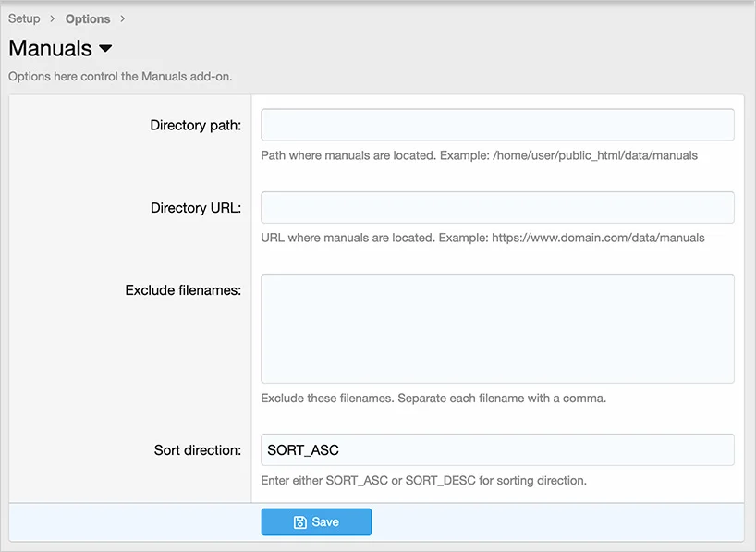The width and height of the screenshot is (756, 552).
Task: Go to the Setup breadcrumb link
Action: point(24,18)
